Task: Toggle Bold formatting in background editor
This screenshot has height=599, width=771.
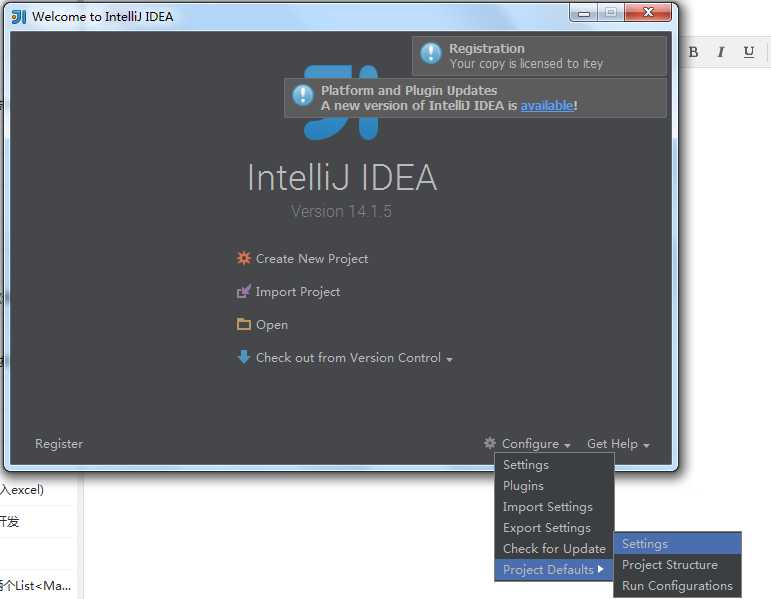Action: tap(693, 52)
